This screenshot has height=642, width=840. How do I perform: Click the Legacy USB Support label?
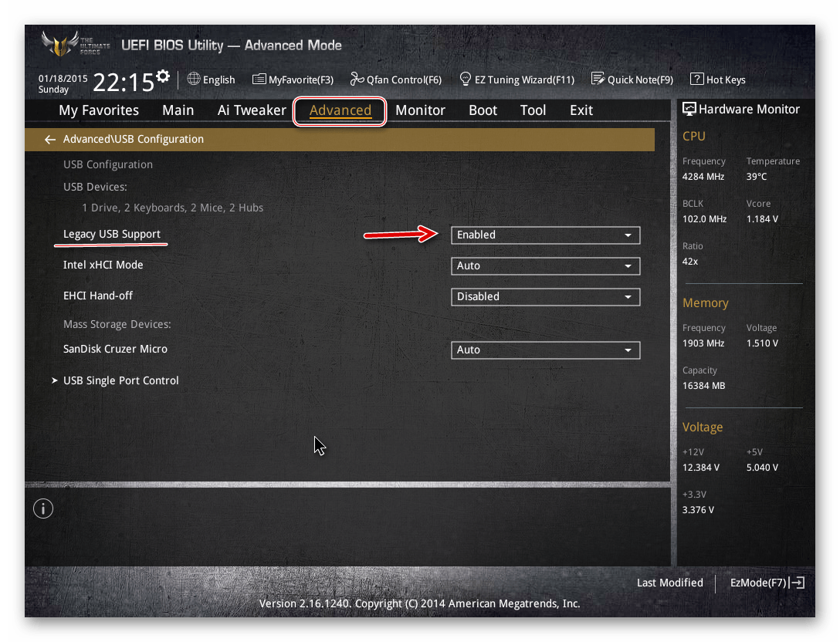point(111,234)
